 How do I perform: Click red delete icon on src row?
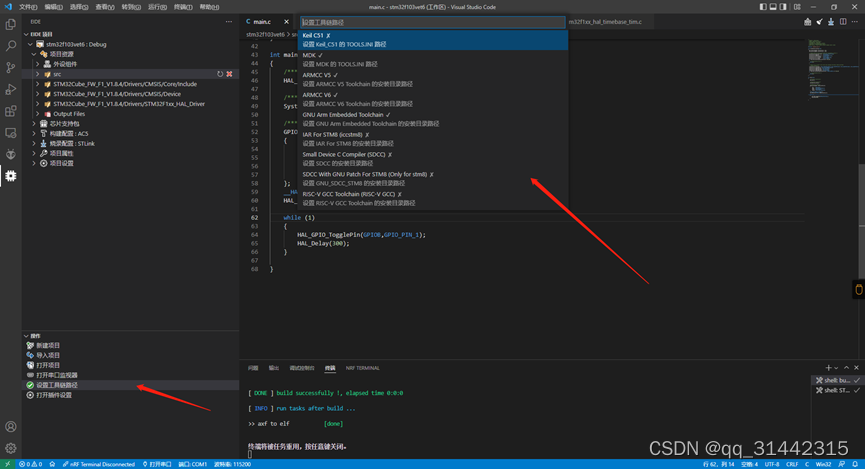click(x=229, y=74)
